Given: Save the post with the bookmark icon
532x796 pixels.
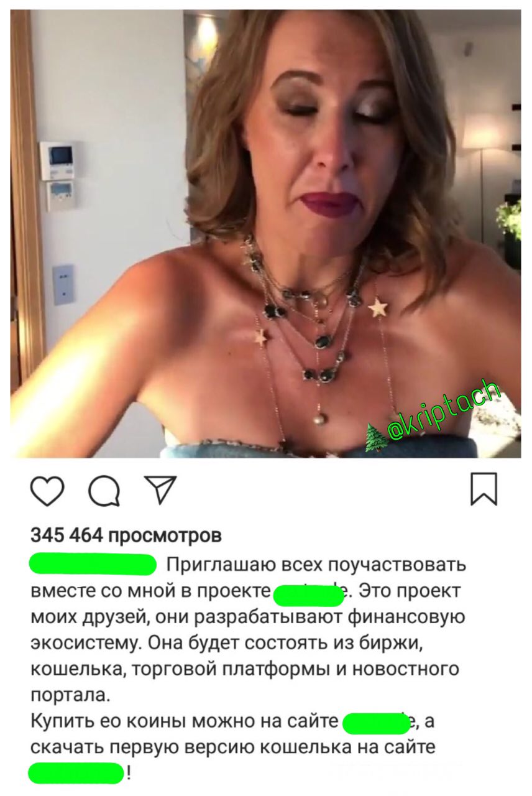Looking at the screenshot, I should [x=484, y=489].
